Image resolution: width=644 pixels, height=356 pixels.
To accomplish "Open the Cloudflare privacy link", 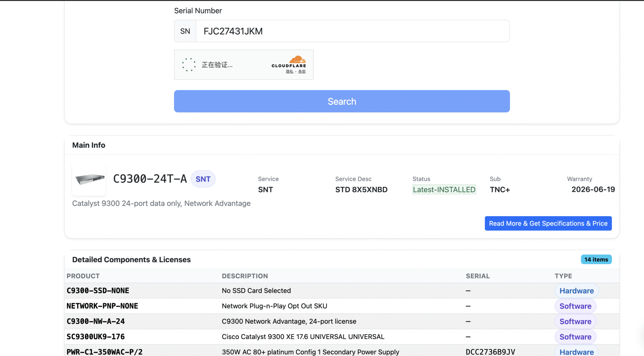I will [x=289, y=72].
